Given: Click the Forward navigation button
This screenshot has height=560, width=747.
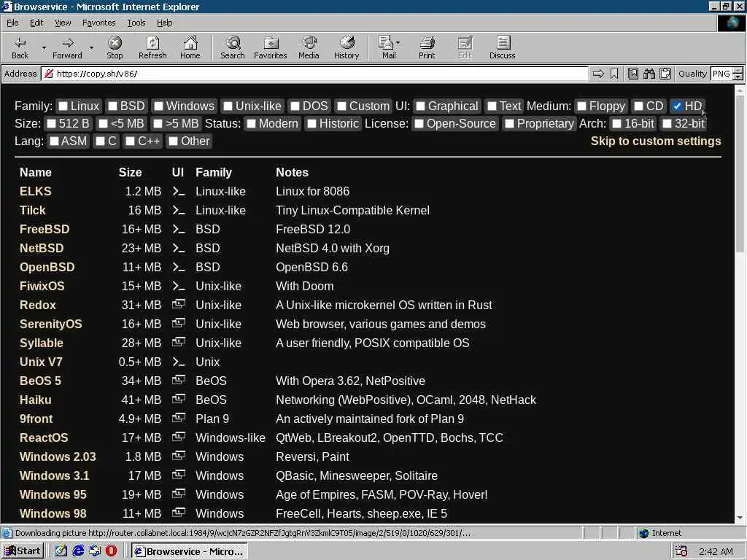Looking at the screenshot, I should pos(67,47).
